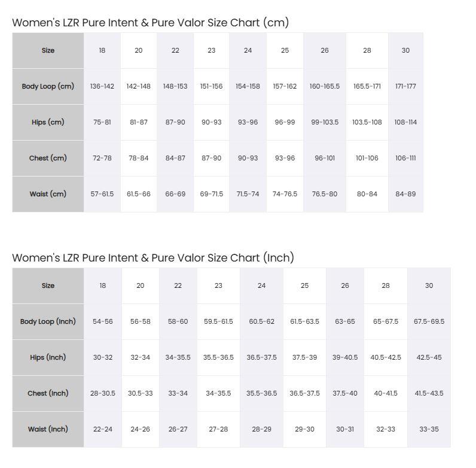This screenshot has height=468, width=476.
Task: Click the cm chart Size header cell
Action: [x=48, y=50]
